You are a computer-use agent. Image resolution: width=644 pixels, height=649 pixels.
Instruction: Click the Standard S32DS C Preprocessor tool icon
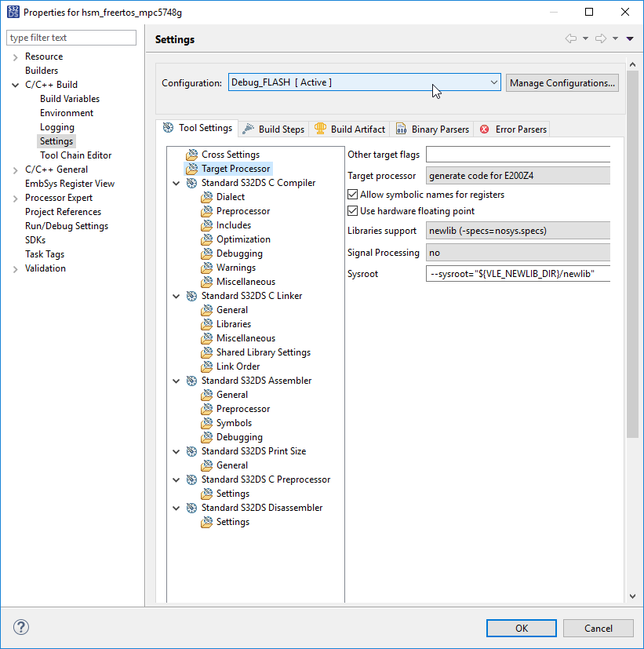[192, 479]
